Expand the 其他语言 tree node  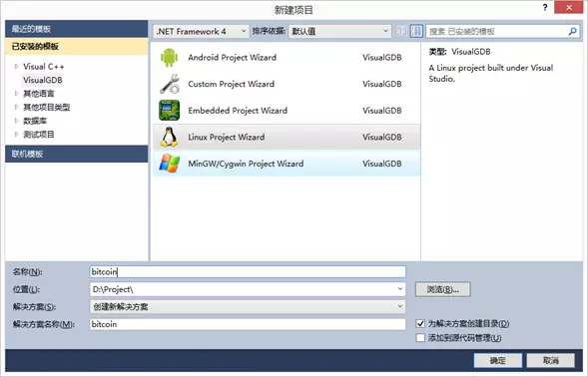[16, 94]
